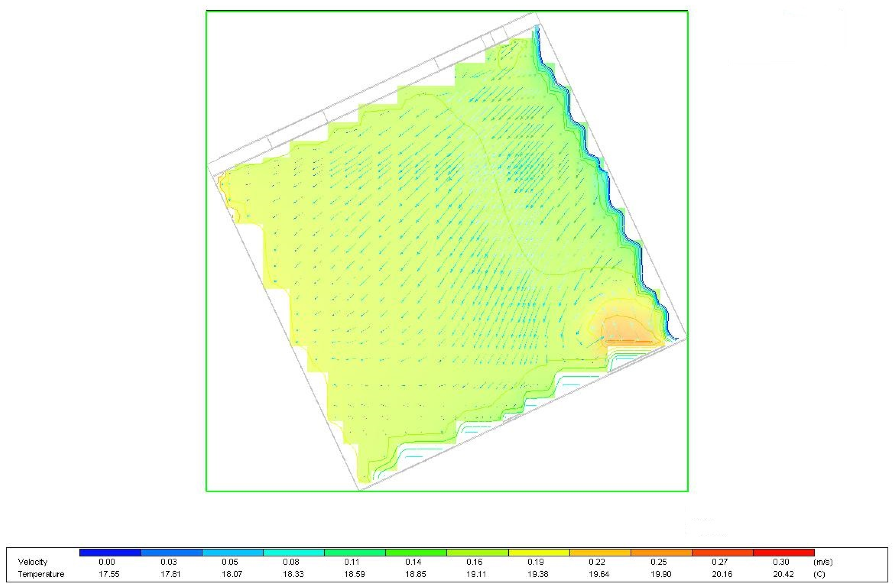Click the (m/s) velocity unit label
This screenshot has width=893, height=588.
823,562
